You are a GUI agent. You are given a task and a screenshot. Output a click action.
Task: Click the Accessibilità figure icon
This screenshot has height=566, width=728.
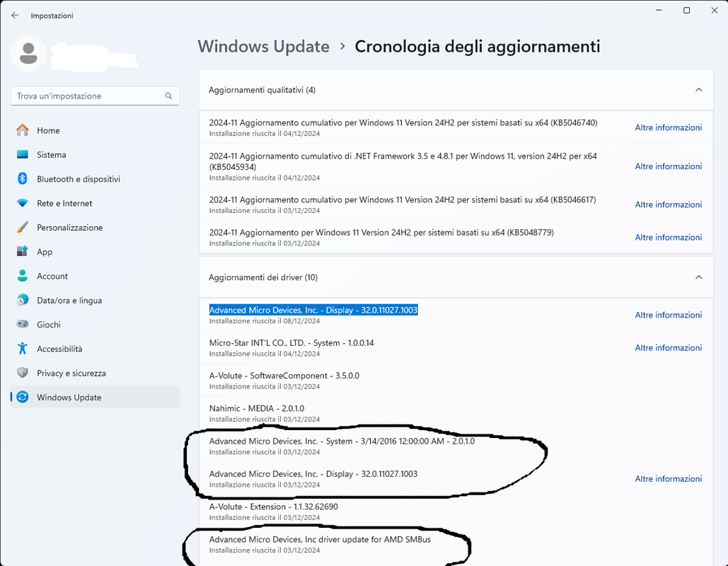pyautogui.click(x=23, y=348)
